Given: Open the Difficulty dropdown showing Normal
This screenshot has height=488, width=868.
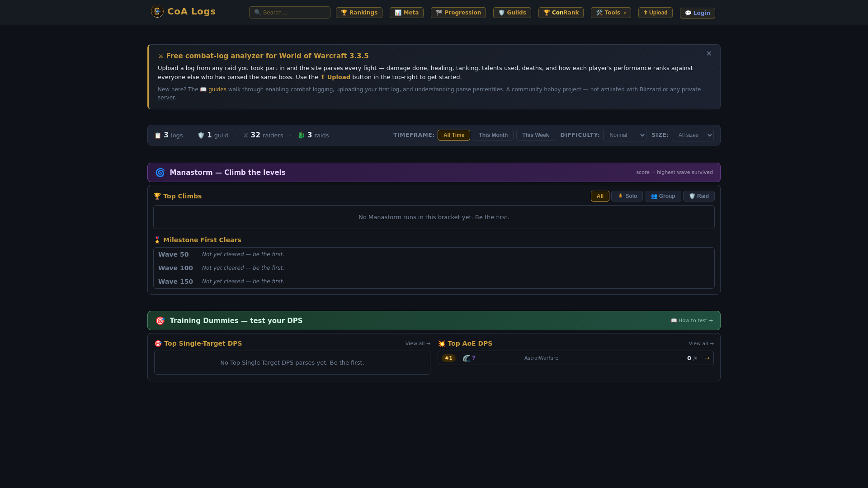Looking at the screenshot, I should click(624, 135).
